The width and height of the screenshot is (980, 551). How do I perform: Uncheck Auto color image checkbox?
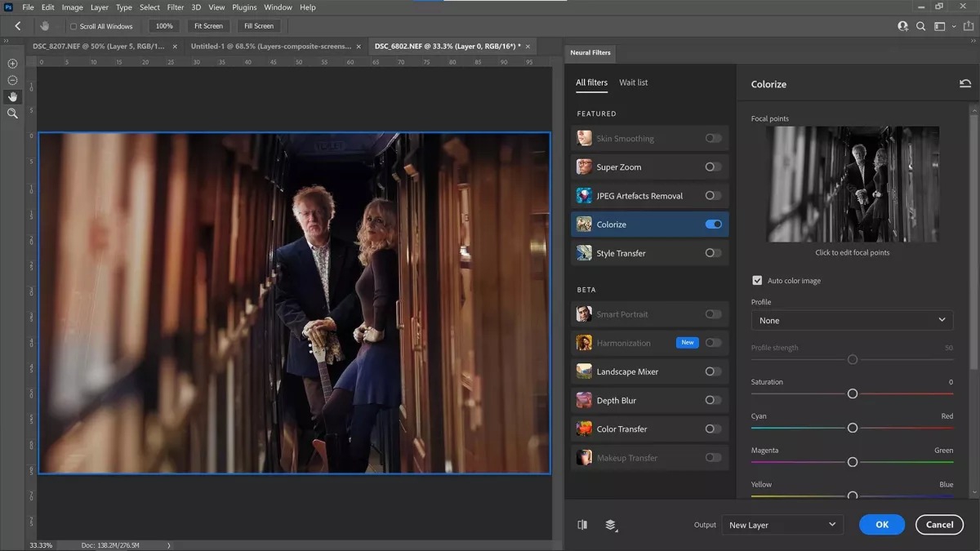(757, 281)
